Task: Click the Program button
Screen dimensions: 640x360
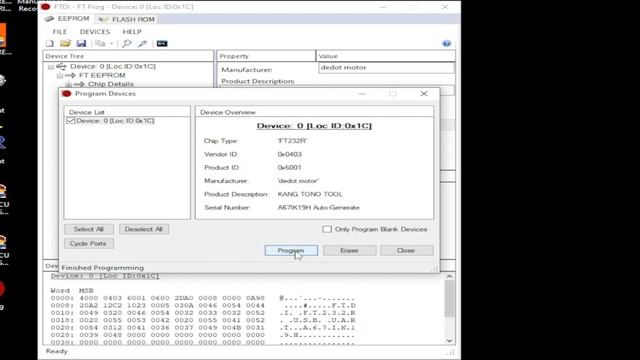Action: 291,250
